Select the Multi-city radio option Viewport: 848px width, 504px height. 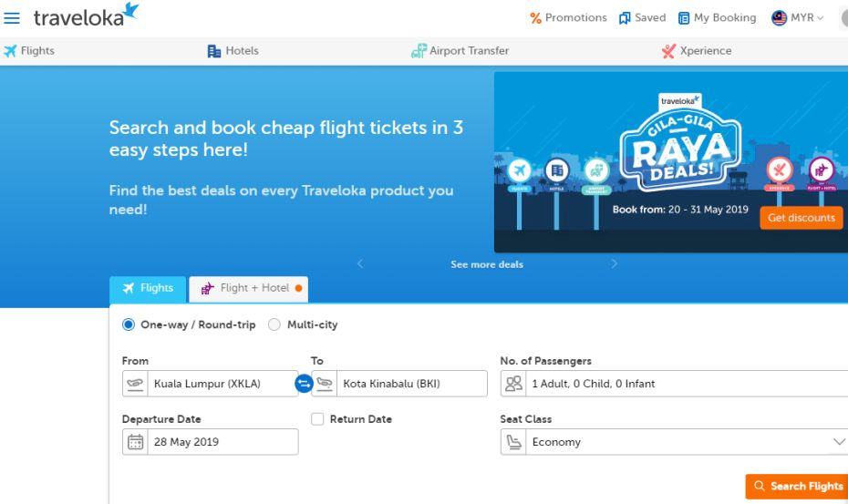(x=274, y=324)
